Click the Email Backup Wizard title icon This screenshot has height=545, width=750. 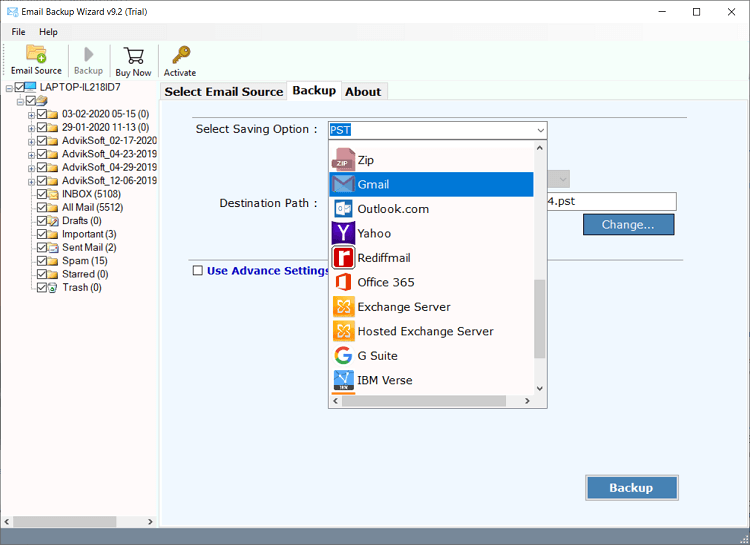(x=12, y=12)
